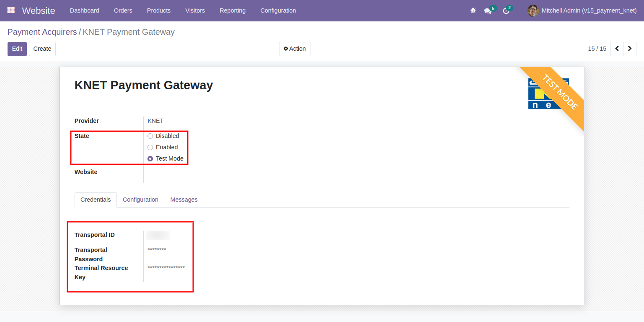Screen dimensions: 644x322
Task: Open Mitchell Admin user menu
Action: tap(582, 10)
